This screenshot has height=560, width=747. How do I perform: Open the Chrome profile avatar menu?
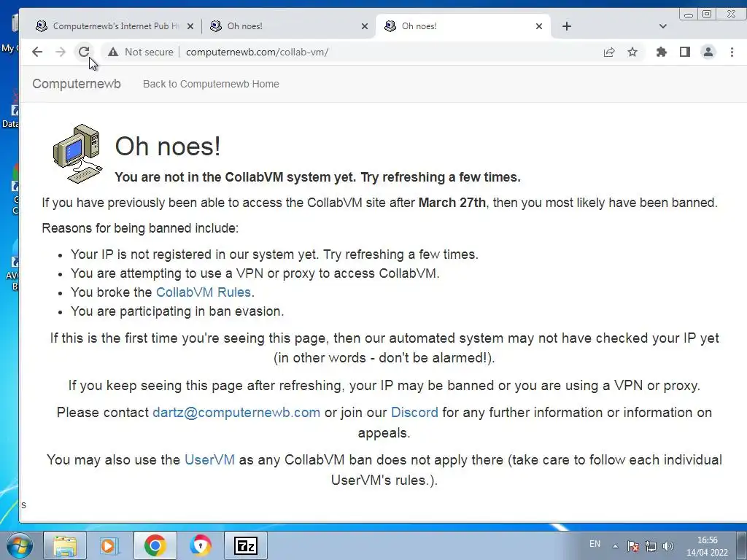(708, 52)
